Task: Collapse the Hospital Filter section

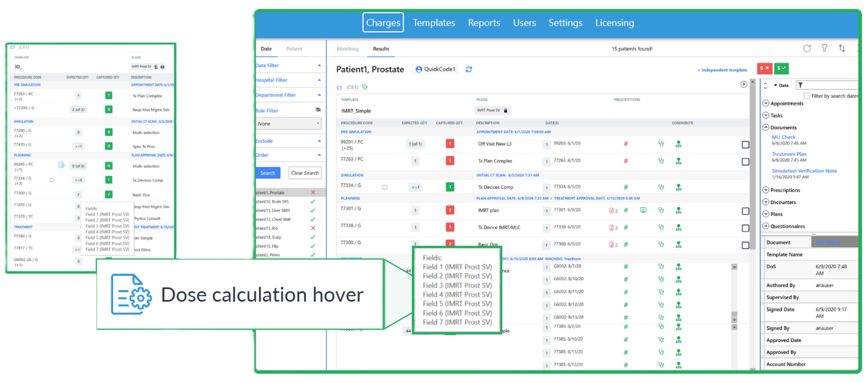Action: tap(319, 80)
